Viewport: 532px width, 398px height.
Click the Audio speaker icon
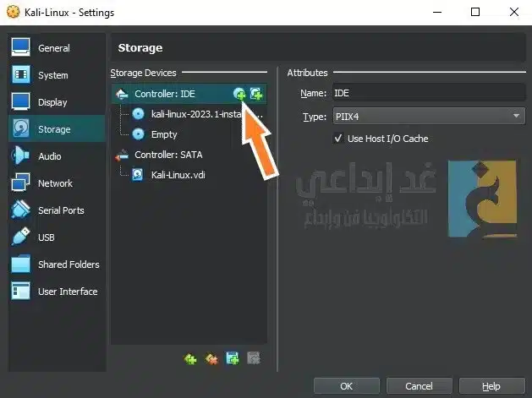(x=20, y=155)
